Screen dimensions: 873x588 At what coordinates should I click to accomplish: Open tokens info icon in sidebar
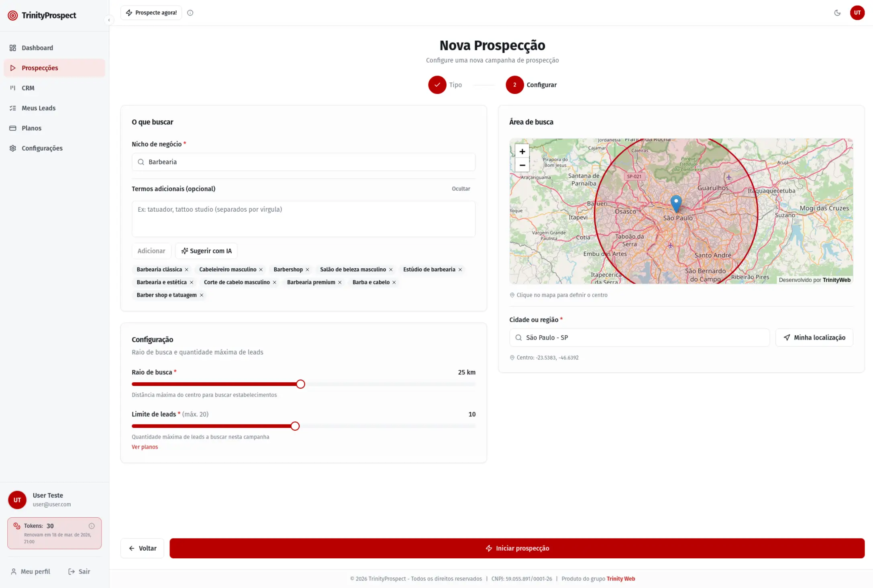pyautogui.click(x=92, y=526)
